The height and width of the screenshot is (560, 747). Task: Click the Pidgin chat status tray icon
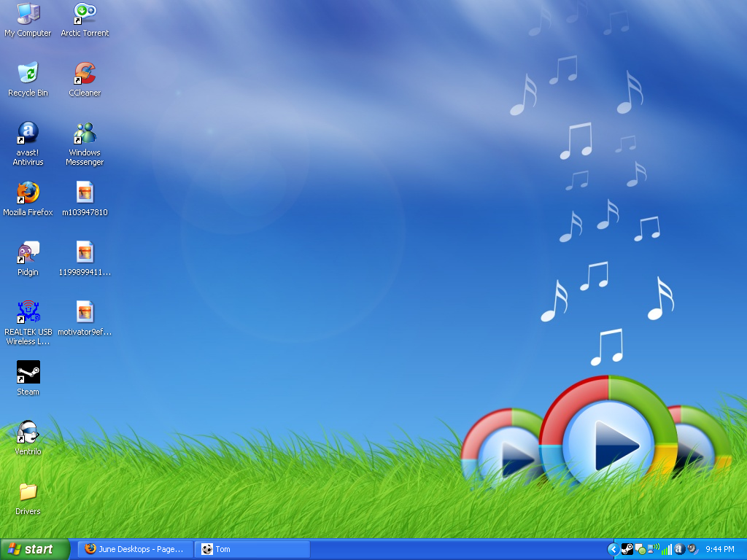(x=640, y=550)
